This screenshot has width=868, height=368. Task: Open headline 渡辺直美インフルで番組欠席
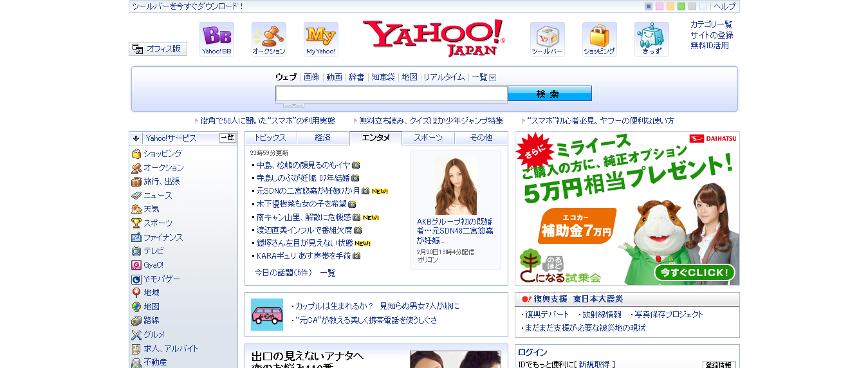[x=304, y=230]
